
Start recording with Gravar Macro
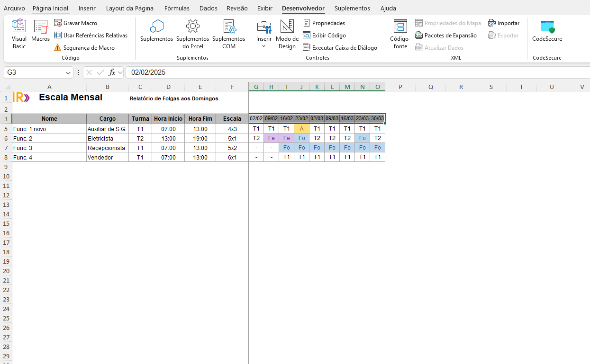click(76, 23)
